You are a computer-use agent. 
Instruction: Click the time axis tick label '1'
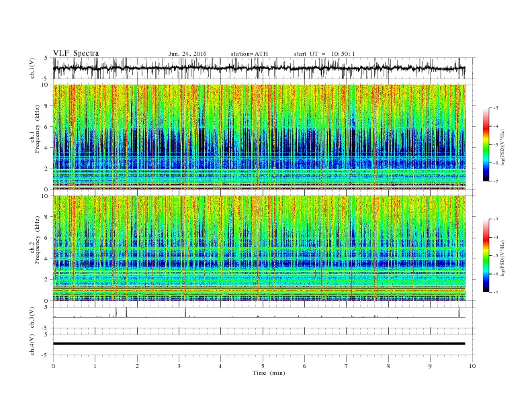click(95, 366)
